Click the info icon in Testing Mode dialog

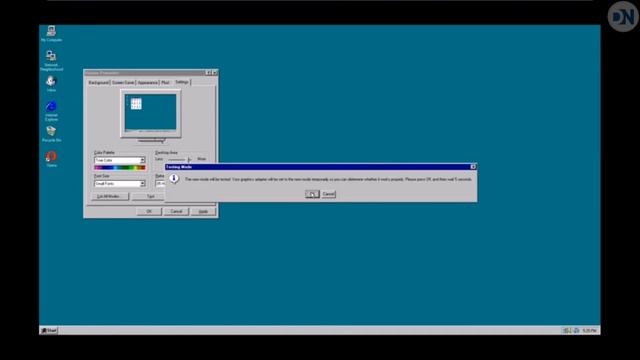tap(174, 179)
